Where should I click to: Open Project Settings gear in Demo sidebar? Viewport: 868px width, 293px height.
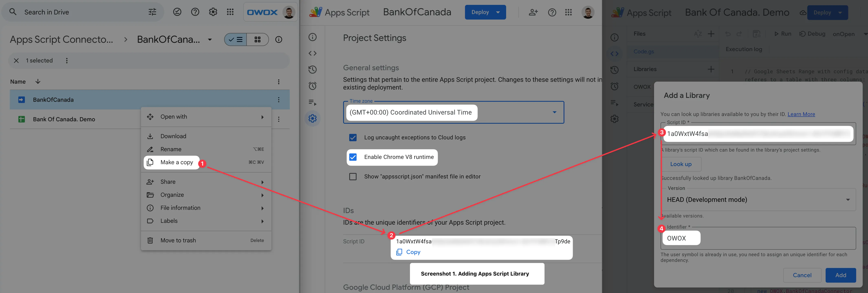(614, 119)
